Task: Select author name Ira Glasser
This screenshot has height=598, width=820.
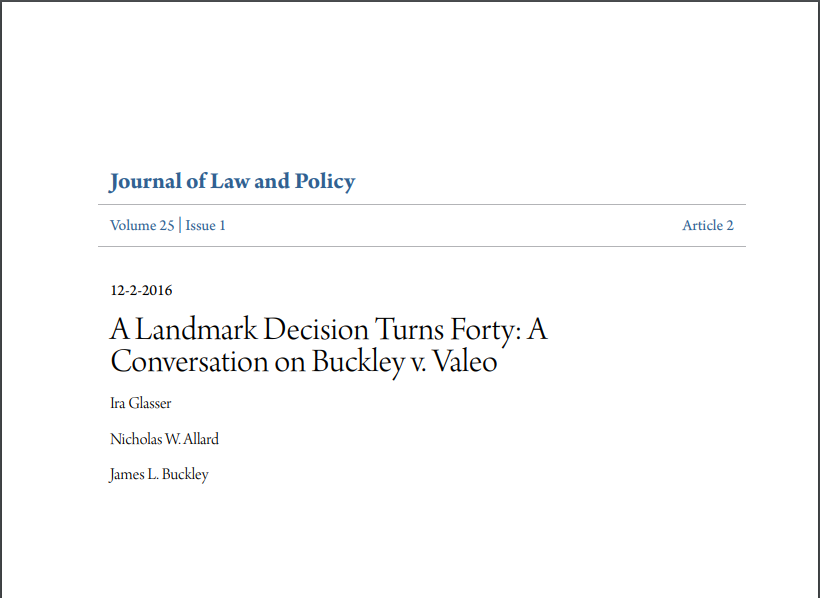Action: [141, 403]
